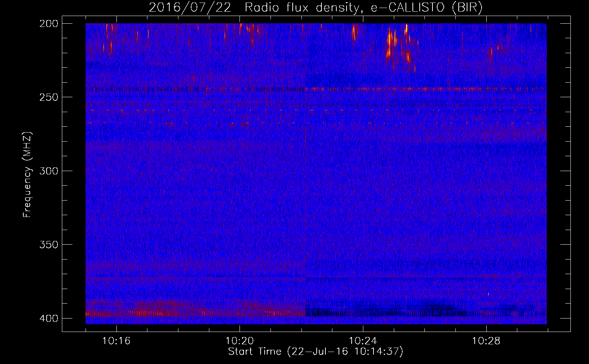Click the 250 frequency tick label
This screenshot has width=589, height=364.
click(x=49, y=97)
